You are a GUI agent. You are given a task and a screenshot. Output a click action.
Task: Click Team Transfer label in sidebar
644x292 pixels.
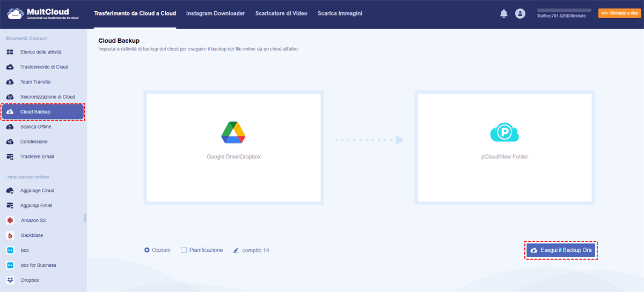click(35, 82)
